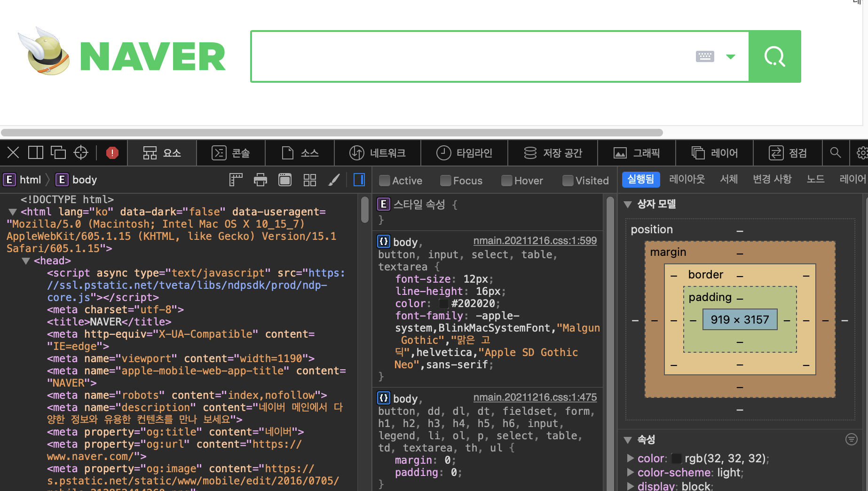Viewport: 868px width, 491px height.
Task: Enable the Hover pseudo-class checkbox
Action: point(506,181)
